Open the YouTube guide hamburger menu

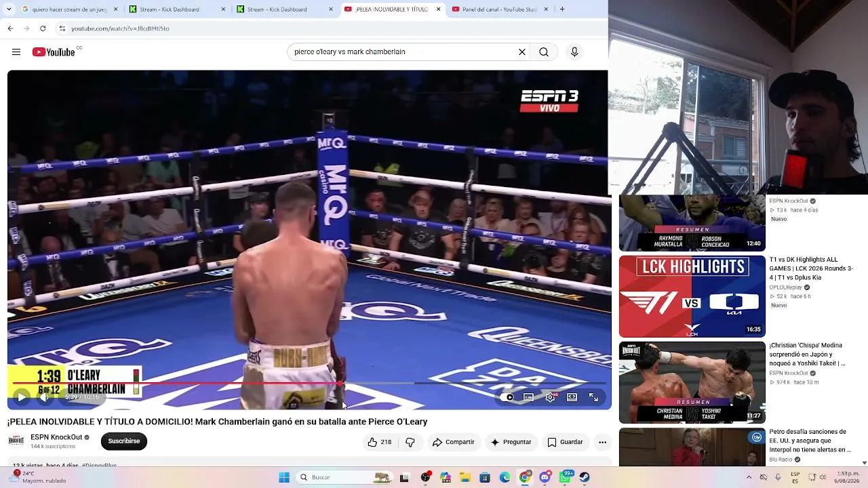point(16,52)
